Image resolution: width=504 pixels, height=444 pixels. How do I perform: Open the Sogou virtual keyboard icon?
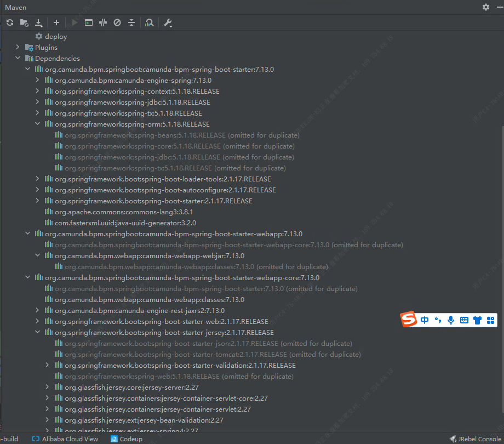[464, 320]
